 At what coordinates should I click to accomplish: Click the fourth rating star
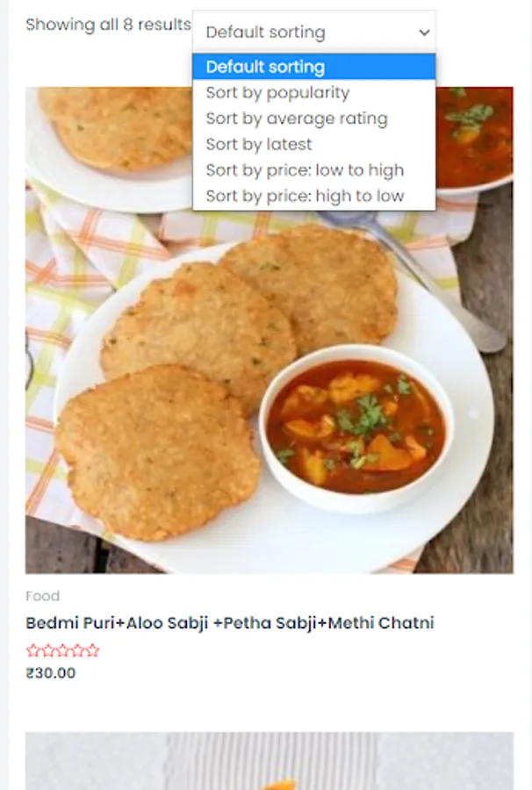pyautogui.click(x=77, y=650)
